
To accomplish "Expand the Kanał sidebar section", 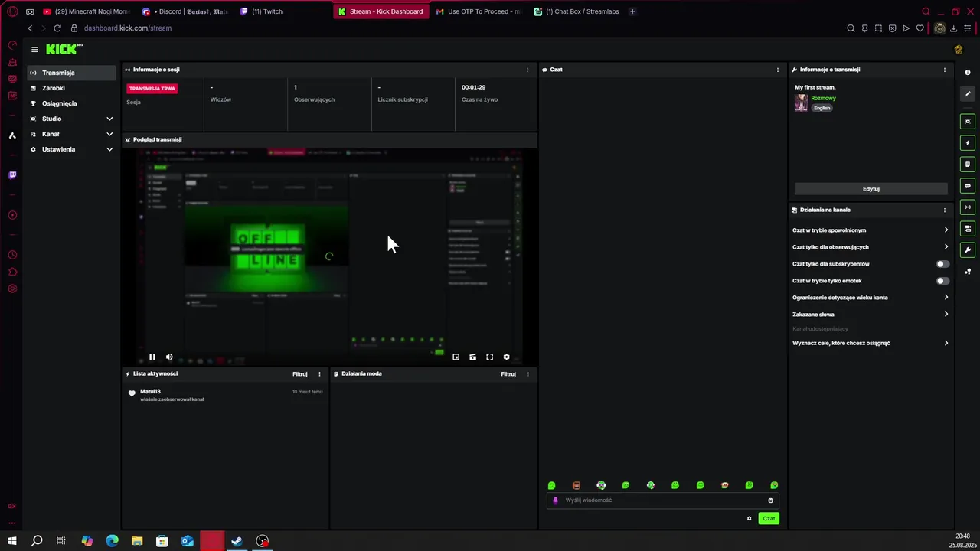I will coord(71,134).
